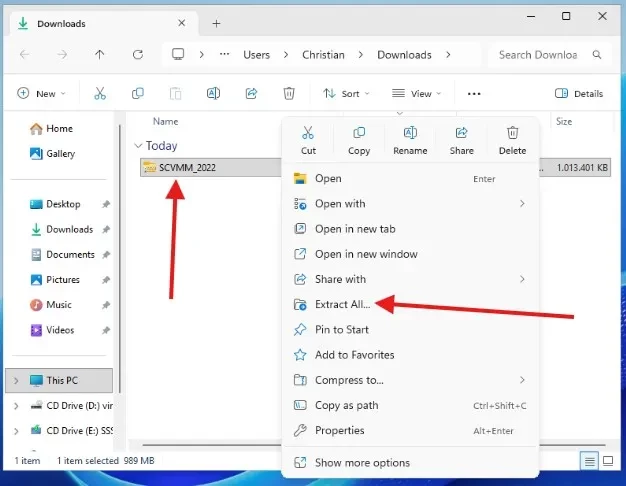Go back with the back arrow
Viewport: 626px width, 486px height.
coord(25,54)
